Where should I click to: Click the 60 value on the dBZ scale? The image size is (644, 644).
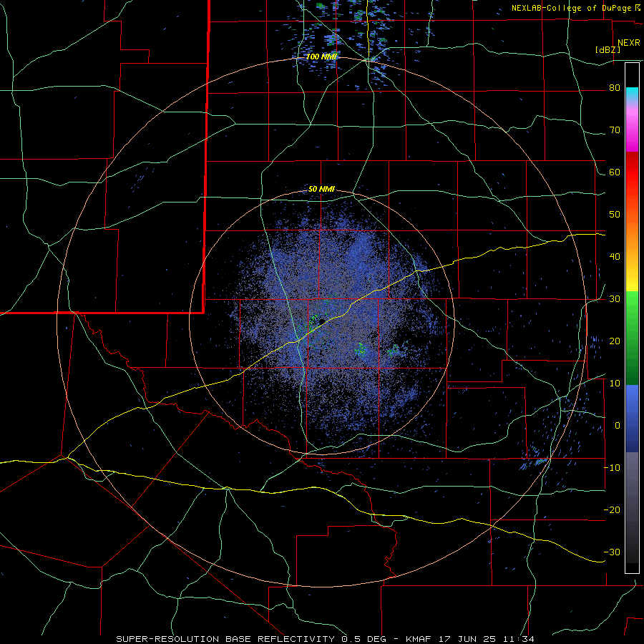point(615,172)
